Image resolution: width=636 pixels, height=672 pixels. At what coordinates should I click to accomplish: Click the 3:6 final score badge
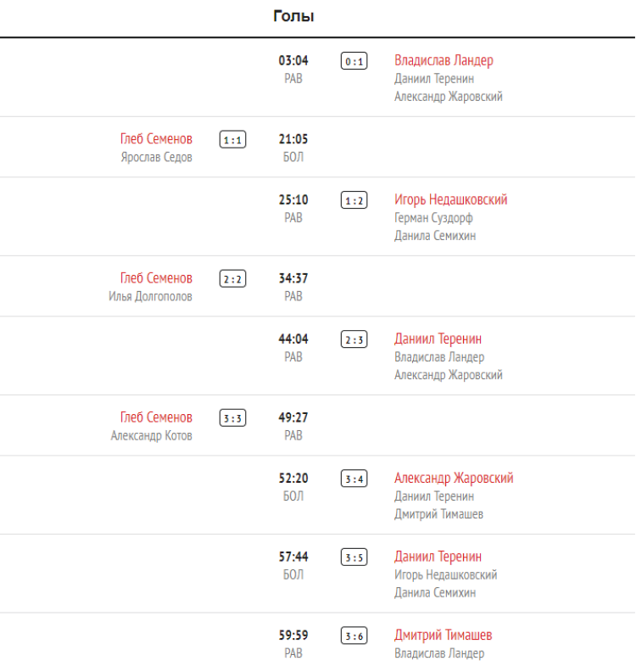(x=354, y=636)
